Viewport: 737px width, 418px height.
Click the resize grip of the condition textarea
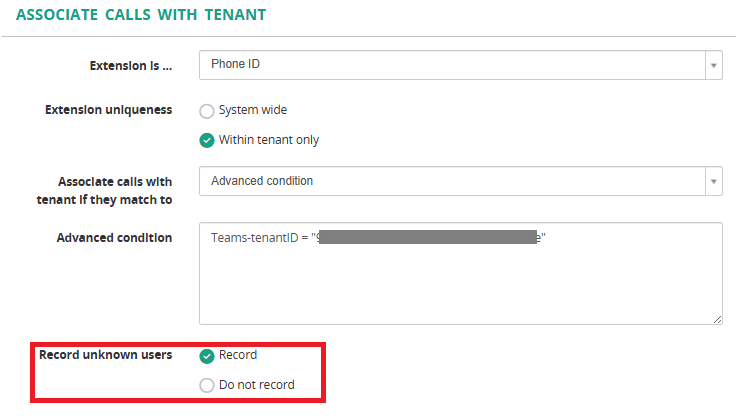(717, 319)
